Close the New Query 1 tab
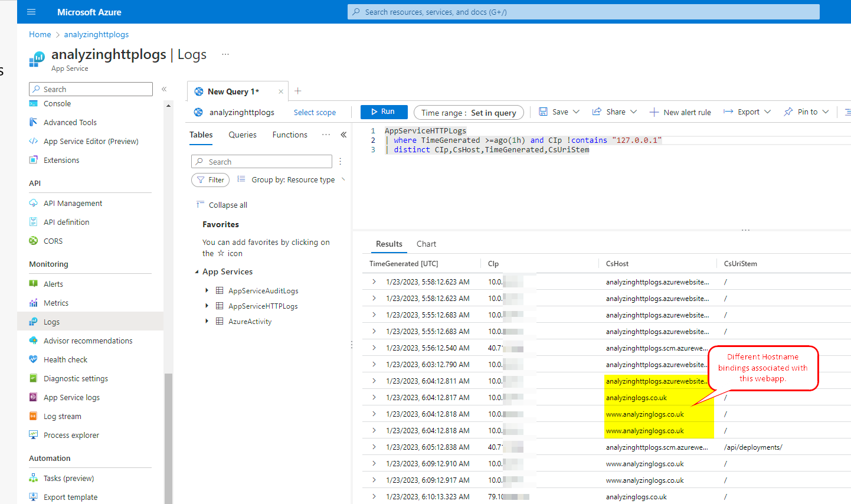The height and width of the screenshot is (504, 851). click(281, 91)
